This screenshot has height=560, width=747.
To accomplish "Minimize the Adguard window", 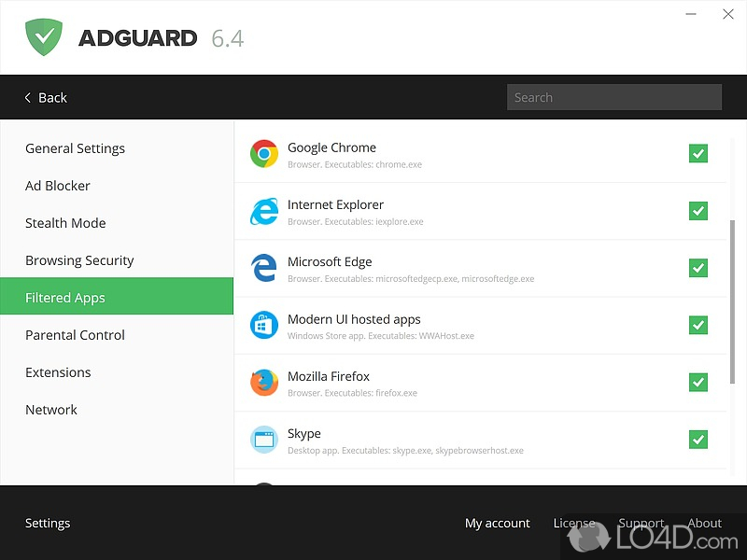I will 691,14.
